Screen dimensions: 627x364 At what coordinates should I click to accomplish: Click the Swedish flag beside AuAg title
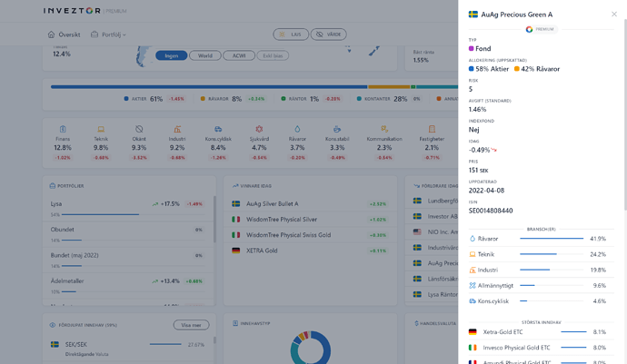coord(473,15)
